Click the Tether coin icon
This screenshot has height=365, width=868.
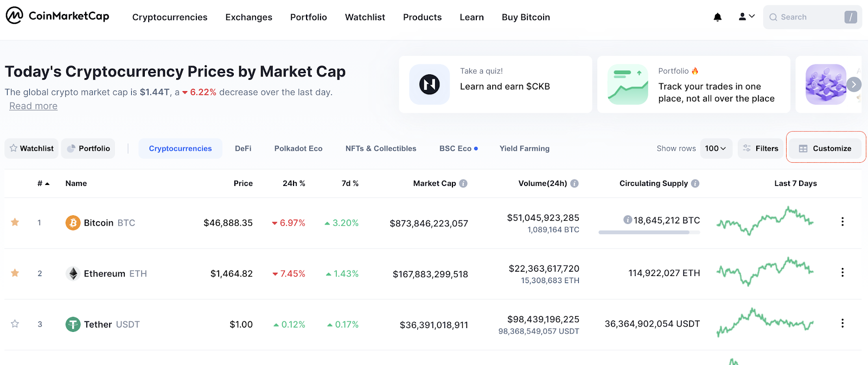(x=73, y=324)
